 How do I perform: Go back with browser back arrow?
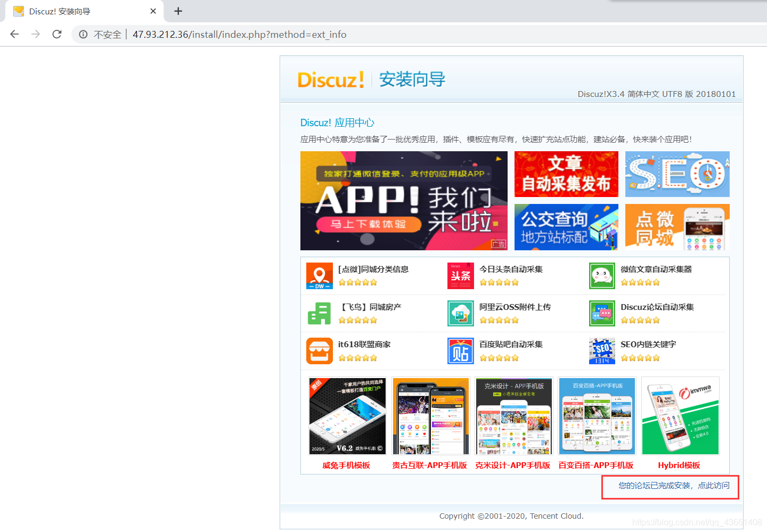click(14, 34)
